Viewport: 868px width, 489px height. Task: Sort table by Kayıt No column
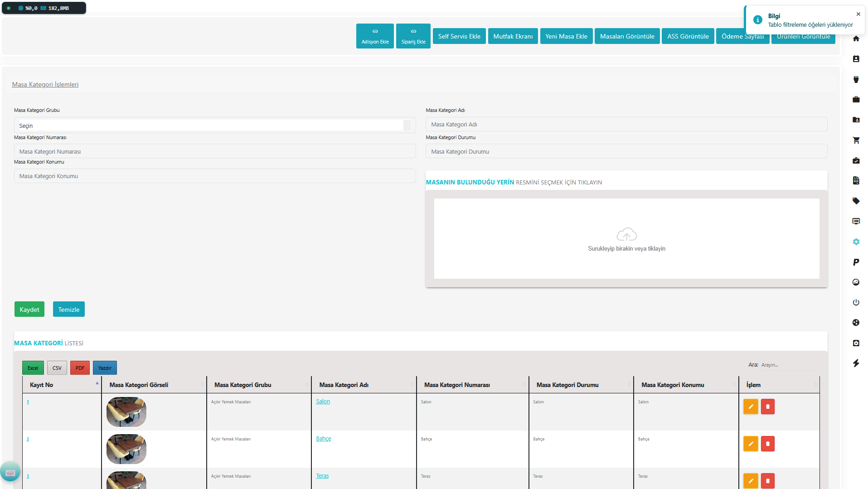(62, 385)
